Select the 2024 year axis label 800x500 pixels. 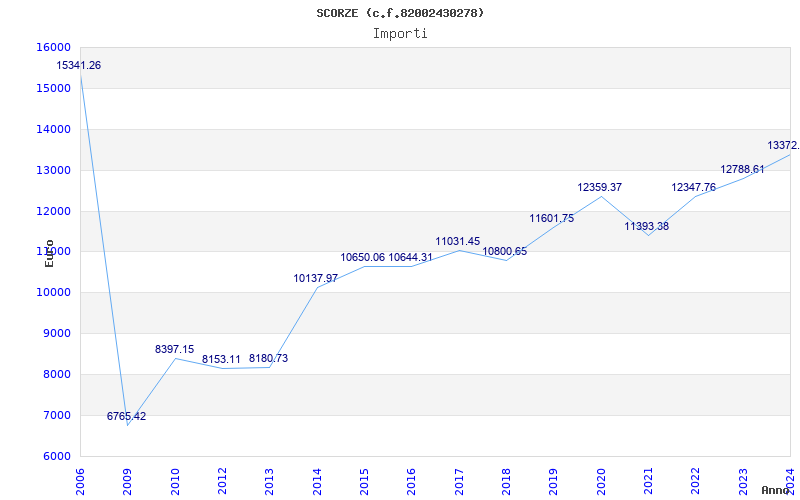click(x=790, y=480)
